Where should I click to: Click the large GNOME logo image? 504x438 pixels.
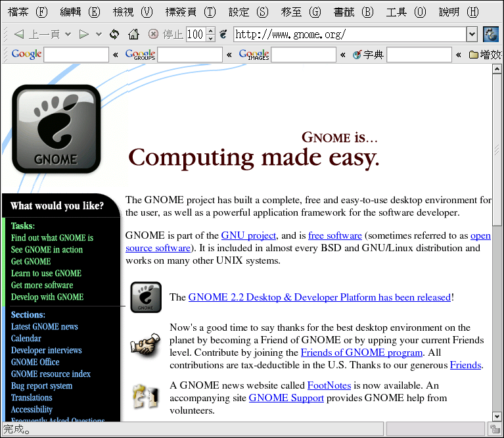click(x=57, y=129)
